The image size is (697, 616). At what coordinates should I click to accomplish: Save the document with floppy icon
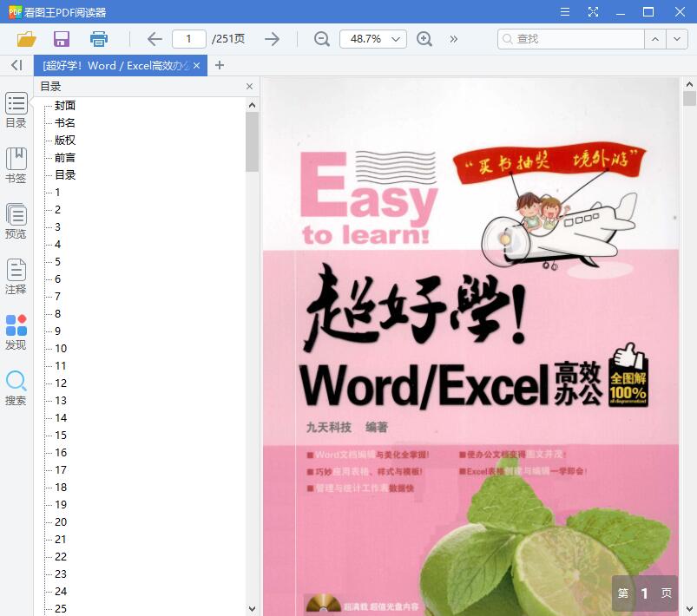pos(62,39)
